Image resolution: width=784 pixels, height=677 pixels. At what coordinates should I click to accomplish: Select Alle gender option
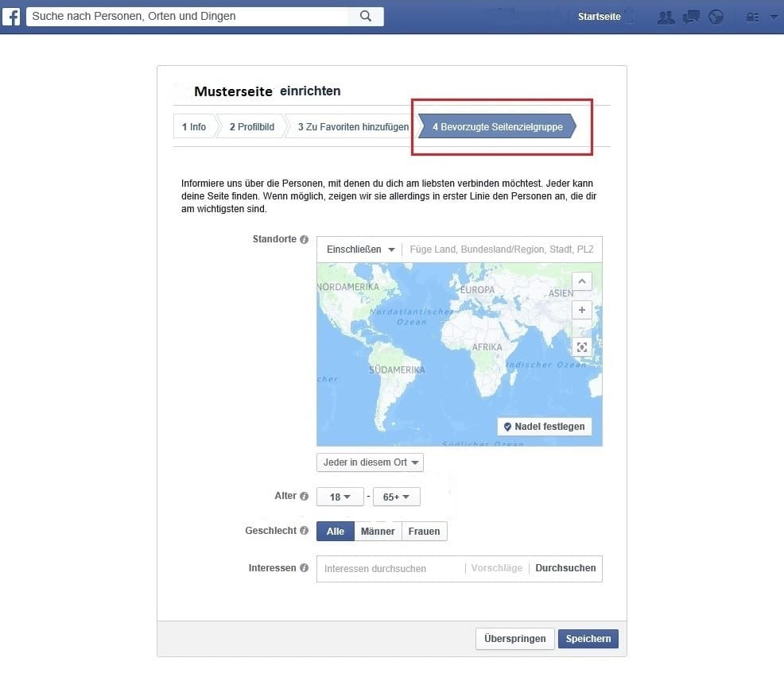(336, 532)
